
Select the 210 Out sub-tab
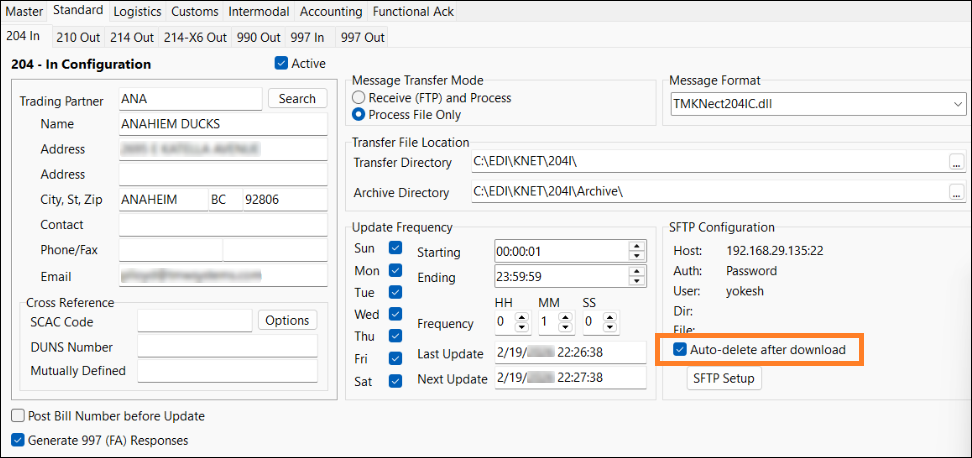click(78, 37)
